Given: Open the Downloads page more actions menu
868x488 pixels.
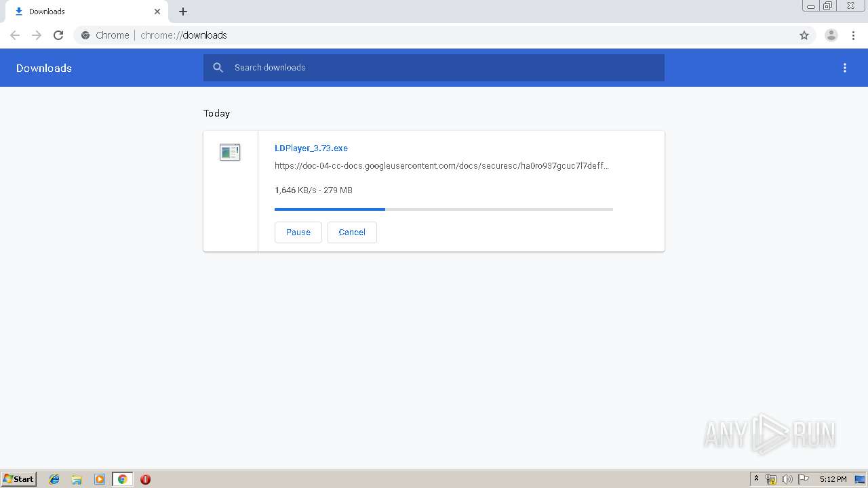Looking at the screenshot, I should [845, 68].
